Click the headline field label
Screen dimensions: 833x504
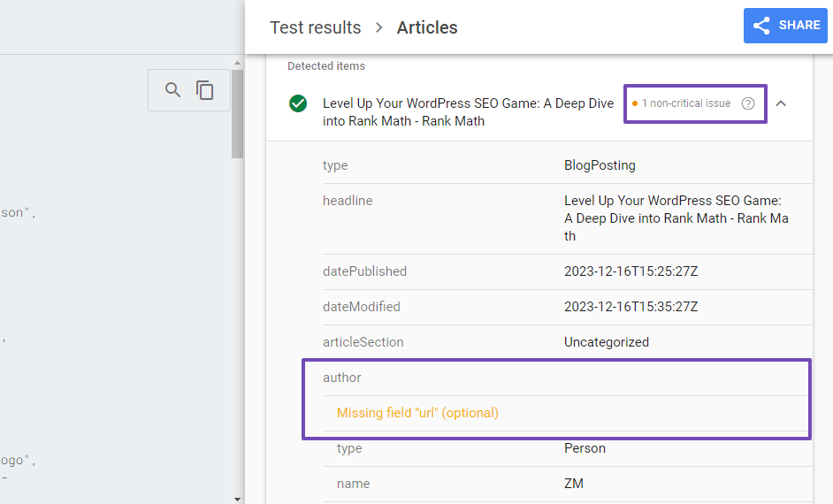(348, 201)
